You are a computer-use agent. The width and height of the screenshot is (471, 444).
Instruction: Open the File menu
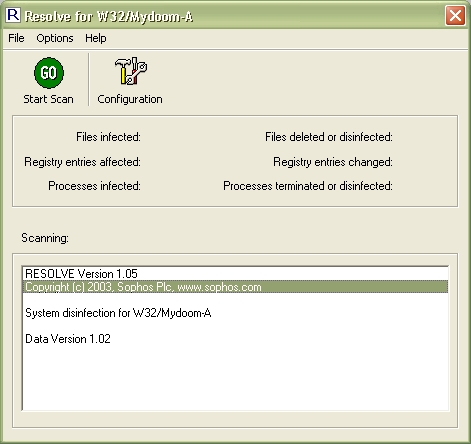click(16, 38)
